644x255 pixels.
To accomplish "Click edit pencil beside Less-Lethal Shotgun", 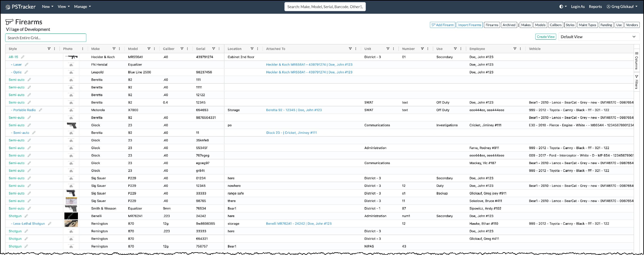I will (50, 223).
